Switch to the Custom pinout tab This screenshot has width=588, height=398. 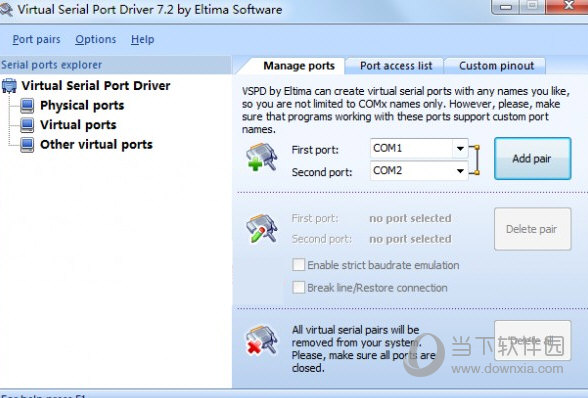[x=496, y=66]
